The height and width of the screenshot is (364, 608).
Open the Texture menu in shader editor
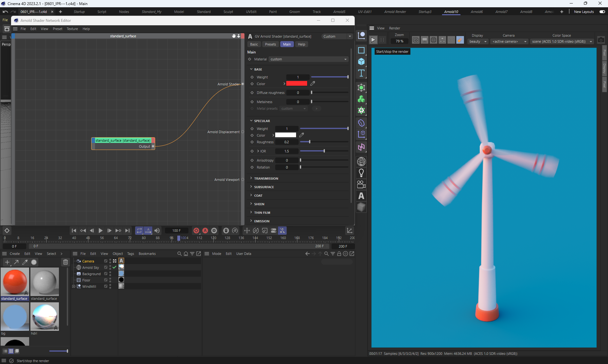[x=72, y=29]
